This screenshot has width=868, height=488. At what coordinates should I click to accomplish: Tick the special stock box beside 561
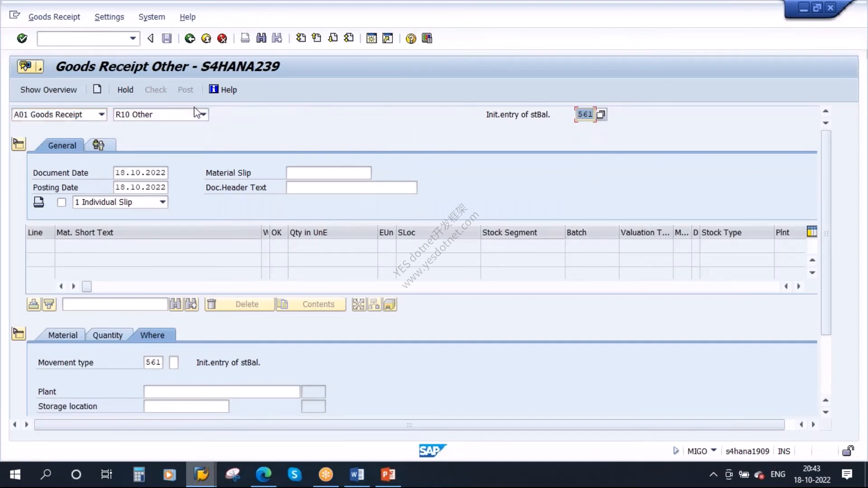174,362
